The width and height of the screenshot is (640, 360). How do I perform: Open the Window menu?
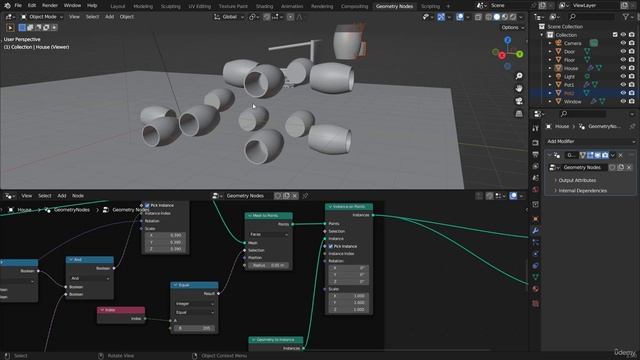pos(72,6)
